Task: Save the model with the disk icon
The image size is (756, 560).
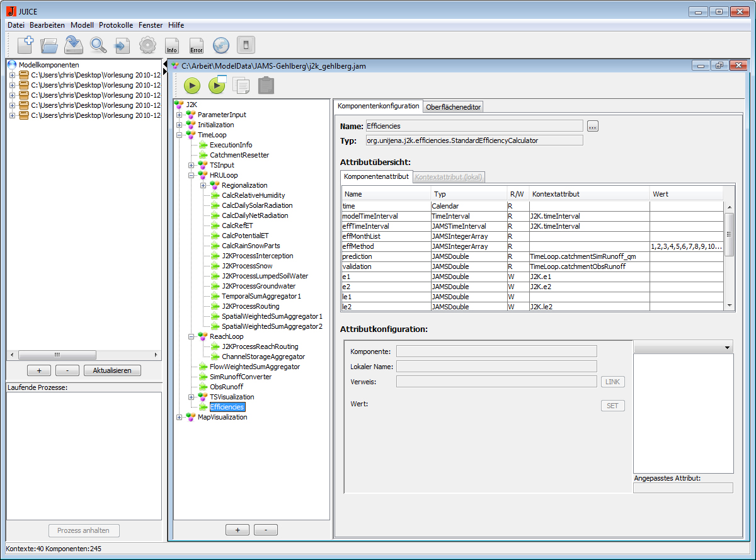Action: (74, 45)
